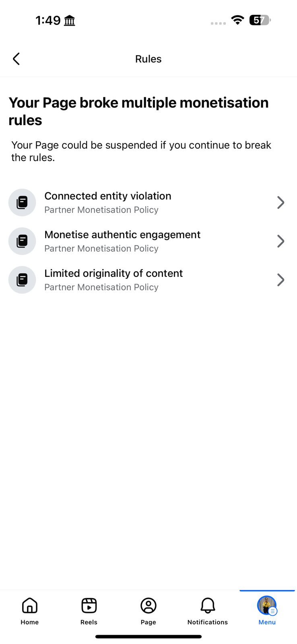
Task: Tap the back arrow in the header
Action: [16, 59]
